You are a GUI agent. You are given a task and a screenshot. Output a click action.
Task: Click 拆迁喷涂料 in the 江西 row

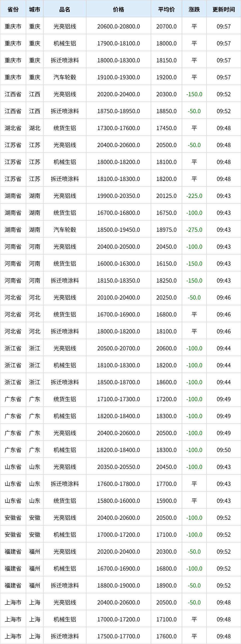click(65, 111)
